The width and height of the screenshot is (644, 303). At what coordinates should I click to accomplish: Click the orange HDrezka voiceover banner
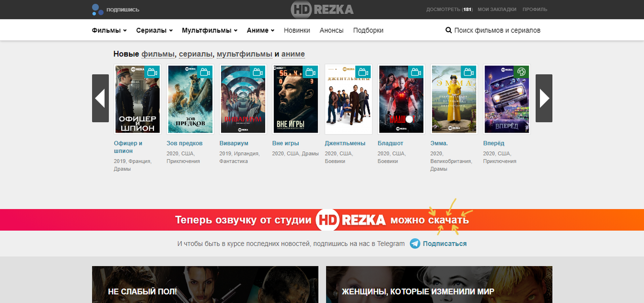pos(322,220)
